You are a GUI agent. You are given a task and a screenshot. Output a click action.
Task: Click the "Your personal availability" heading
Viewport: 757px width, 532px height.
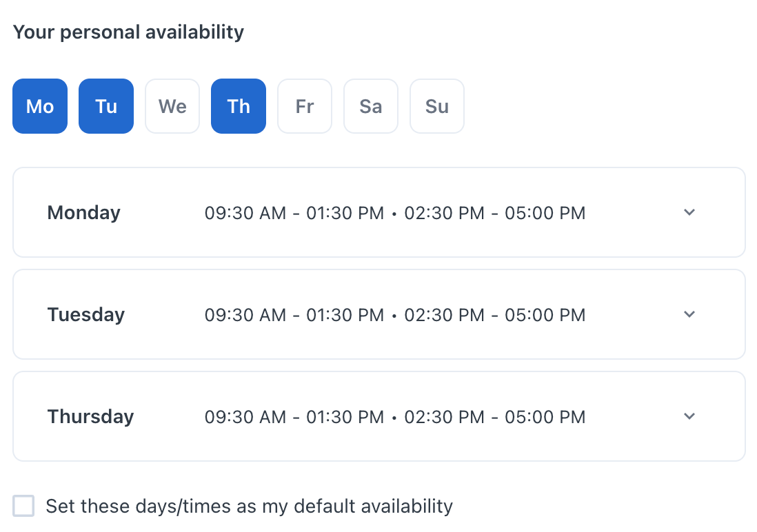[x=128, y=32]
